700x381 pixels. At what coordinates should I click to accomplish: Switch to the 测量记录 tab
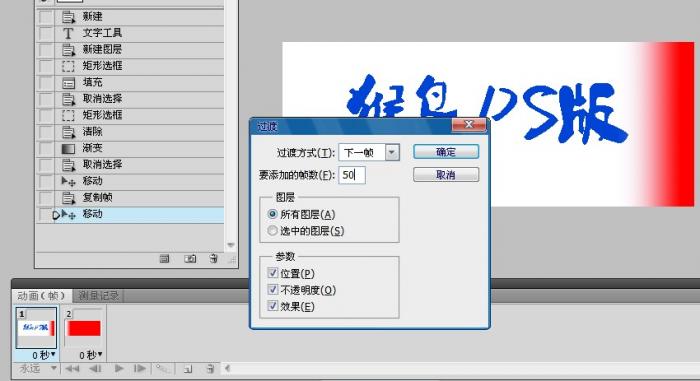[98, 296]
